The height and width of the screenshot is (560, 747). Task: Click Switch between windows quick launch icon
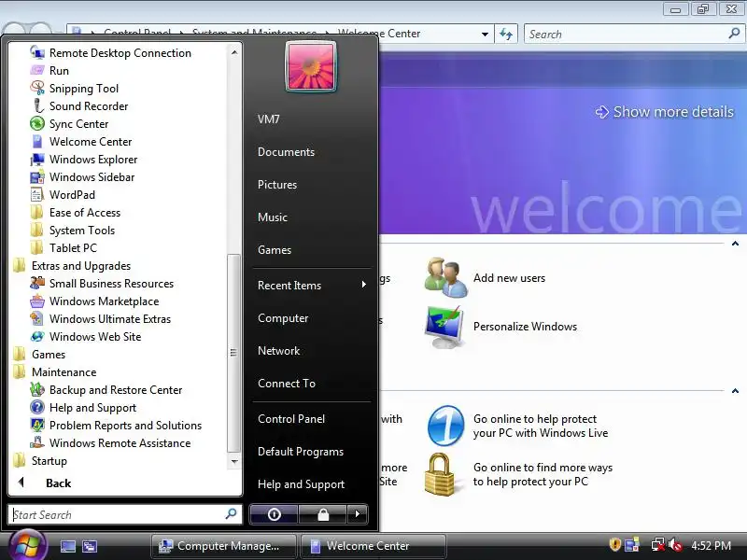89,546
